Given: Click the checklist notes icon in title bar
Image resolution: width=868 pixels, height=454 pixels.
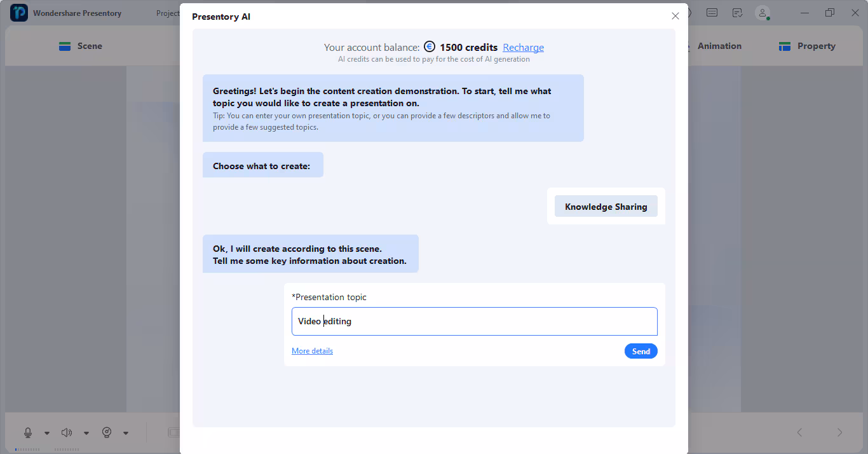Looking at the screenshot, I should coord(737,13).
